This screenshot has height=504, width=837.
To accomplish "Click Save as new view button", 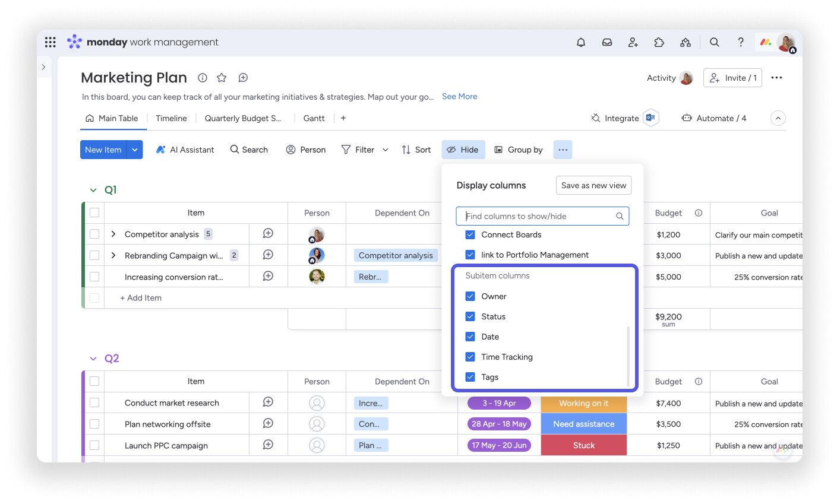I will pyautogui.click(x=593, y=185).
